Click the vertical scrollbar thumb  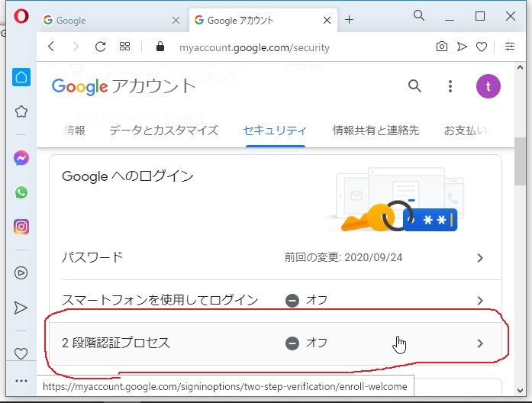(x=520, y=161)
